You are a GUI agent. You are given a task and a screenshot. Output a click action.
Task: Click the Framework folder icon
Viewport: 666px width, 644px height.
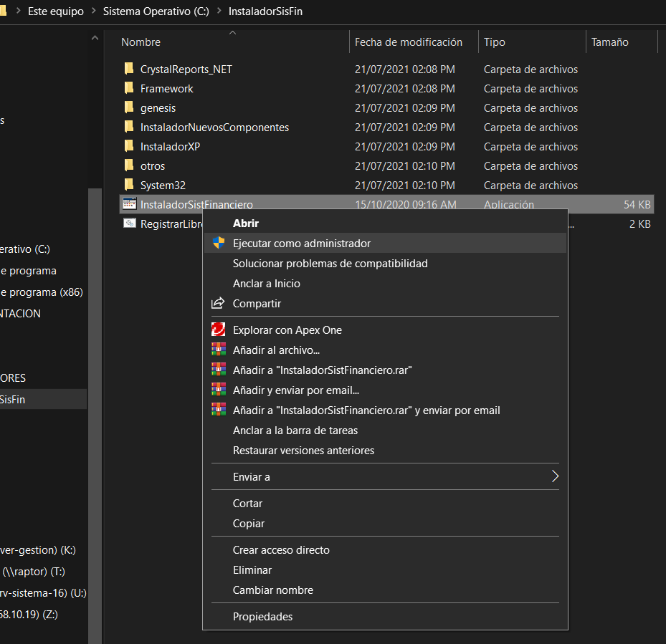[x=129, y=88]
